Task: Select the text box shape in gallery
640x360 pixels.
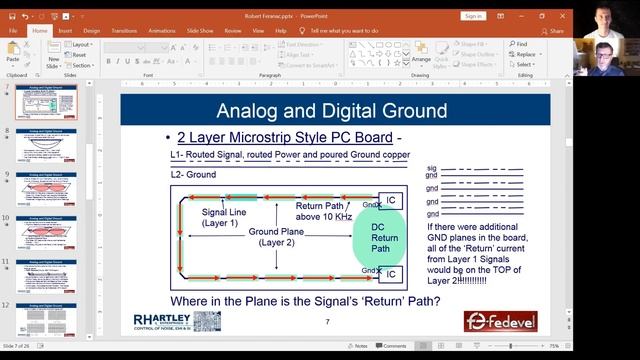Action: pyautogui.click(x=353, y=44)
